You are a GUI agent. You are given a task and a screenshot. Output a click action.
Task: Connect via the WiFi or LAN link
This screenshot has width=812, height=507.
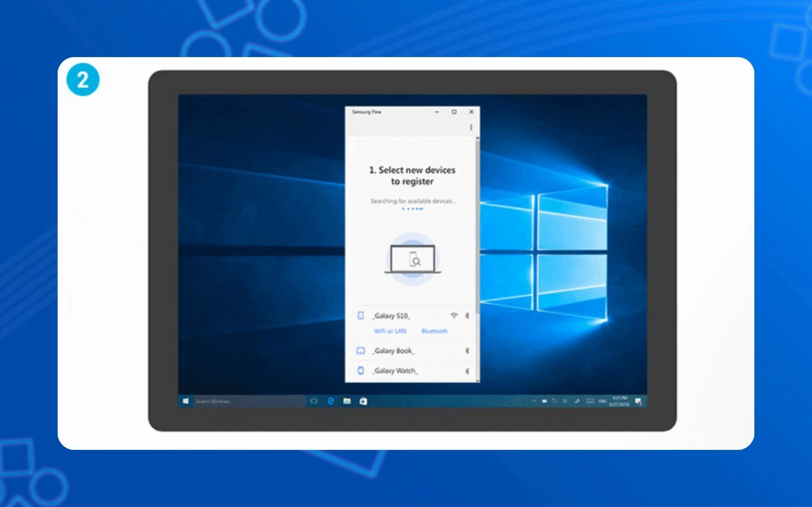[x=390, y=330]
